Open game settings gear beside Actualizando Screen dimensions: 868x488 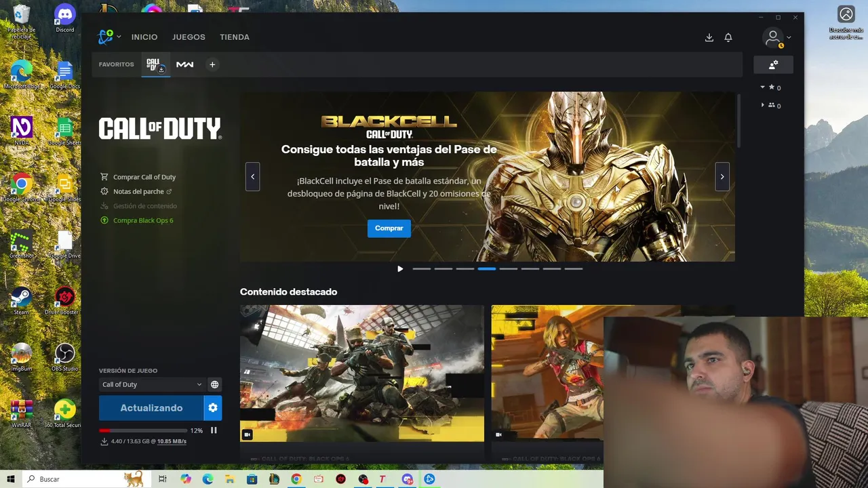(213, 408)
